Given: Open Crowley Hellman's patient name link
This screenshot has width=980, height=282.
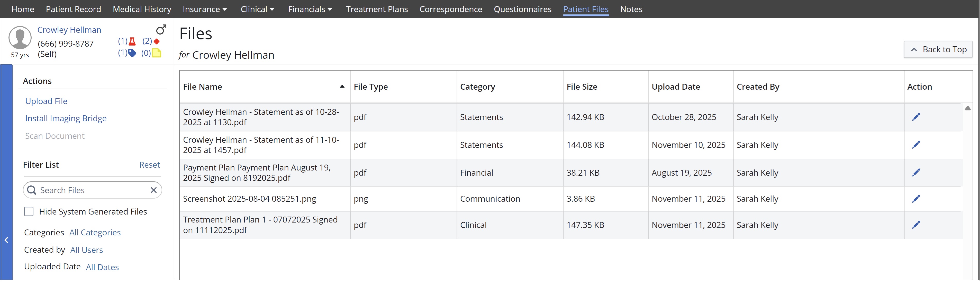Looking at the screenshot, I should coord(69,29).
